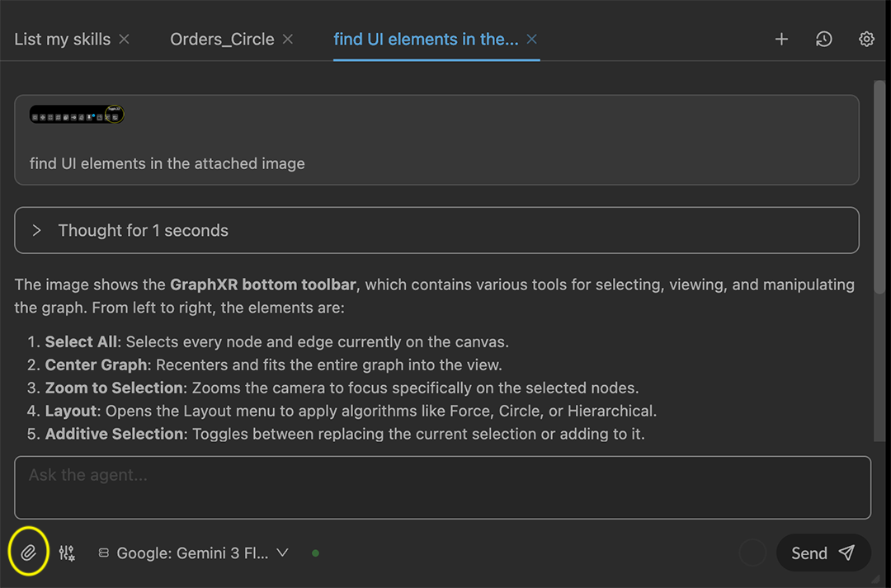Click the Additive Selection list item
The image size is (891, 588).
point(336,434)
